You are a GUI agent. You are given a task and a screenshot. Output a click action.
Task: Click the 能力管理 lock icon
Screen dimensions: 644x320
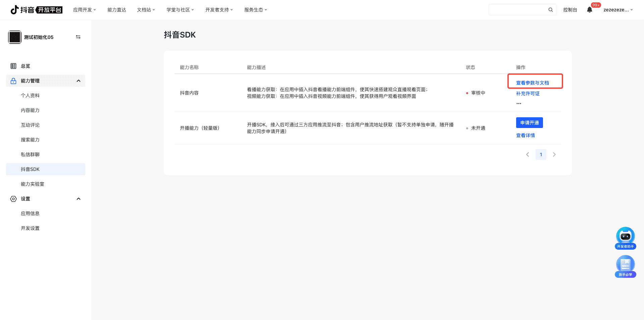(13, 81)
